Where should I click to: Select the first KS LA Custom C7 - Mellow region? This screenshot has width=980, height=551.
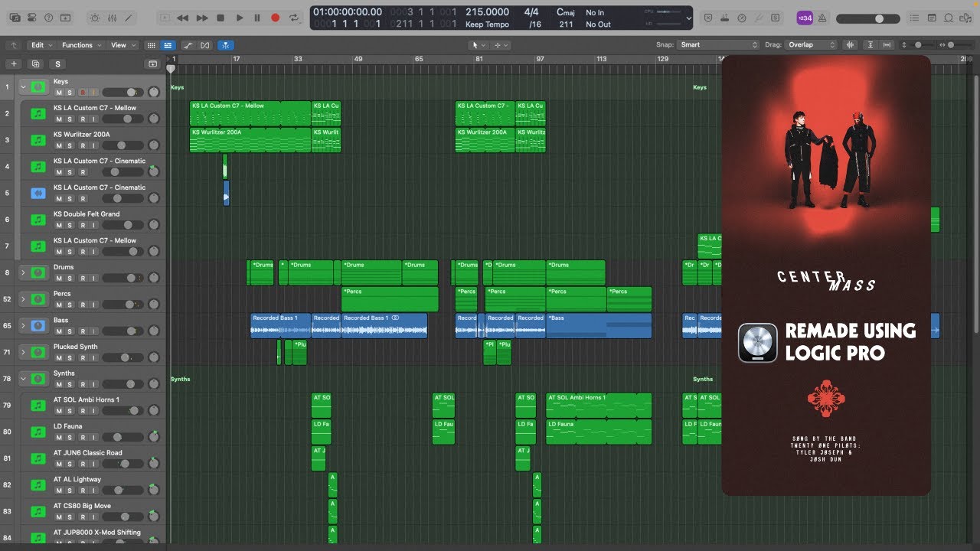pos(250,113)
